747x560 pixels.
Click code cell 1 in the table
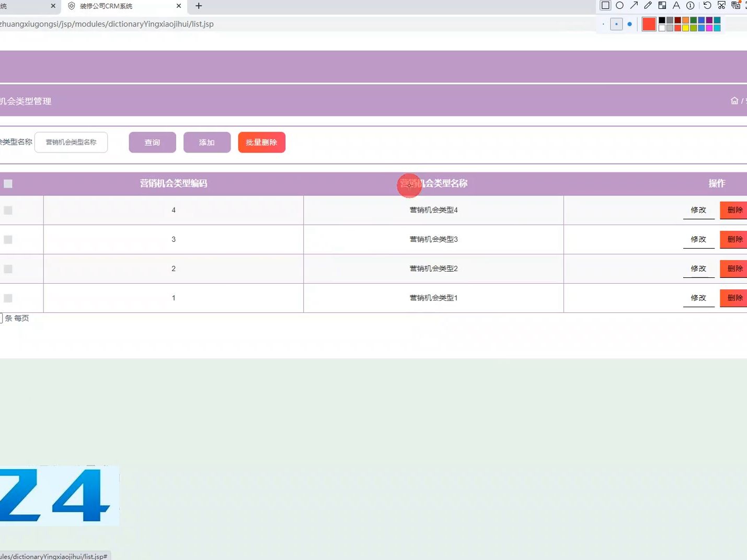click(174, 298)
